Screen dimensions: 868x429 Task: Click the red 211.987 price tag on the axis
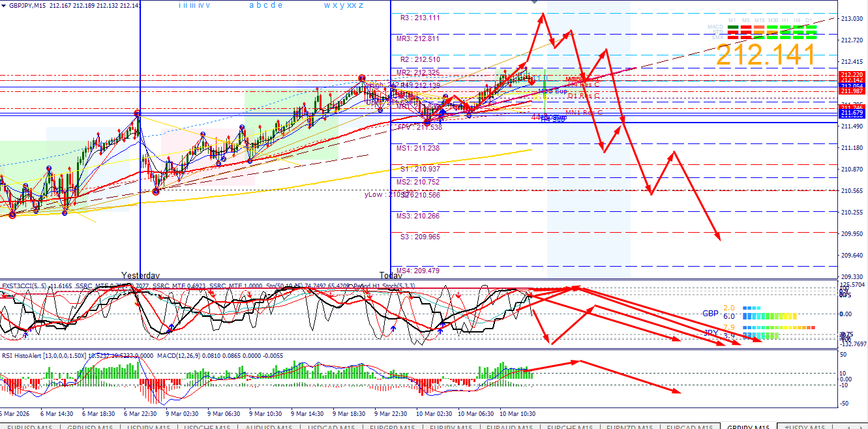click(x=852, y=91)
